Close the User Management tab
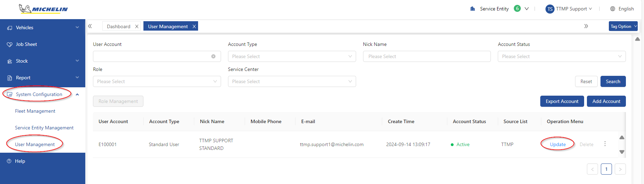 (194, 26)
